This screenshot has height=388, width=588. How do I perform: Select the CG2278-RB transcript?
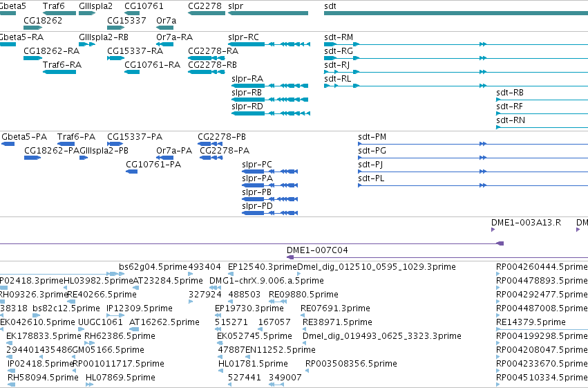[207, 72]
